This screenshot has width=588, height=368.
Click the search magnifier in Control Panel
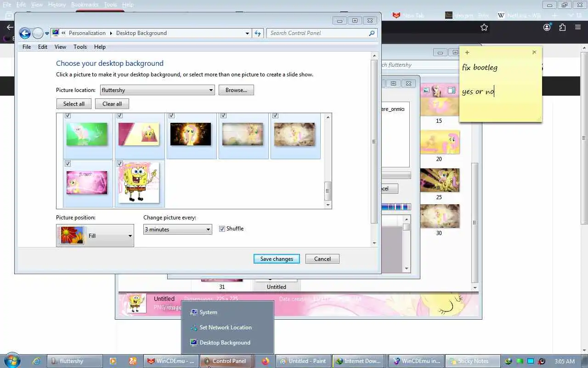tap(372, 33)
